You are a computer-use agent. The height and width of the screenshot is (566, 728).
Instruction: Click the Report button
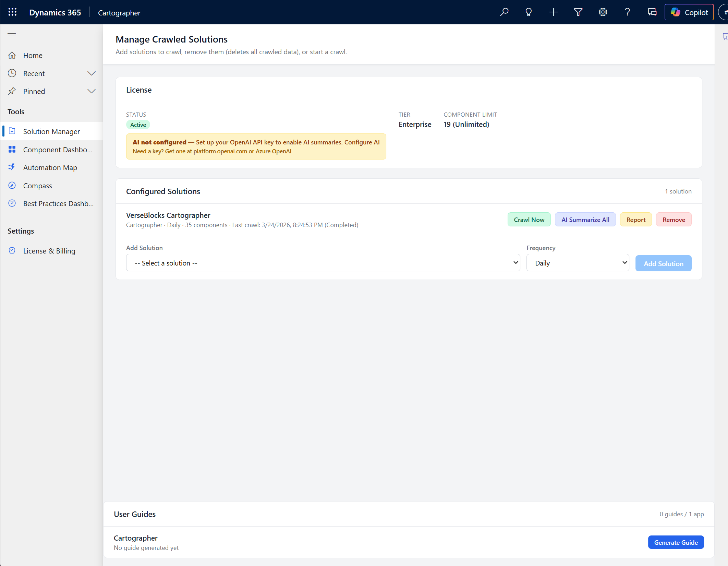pyautogui.click(x=636, y=220)
